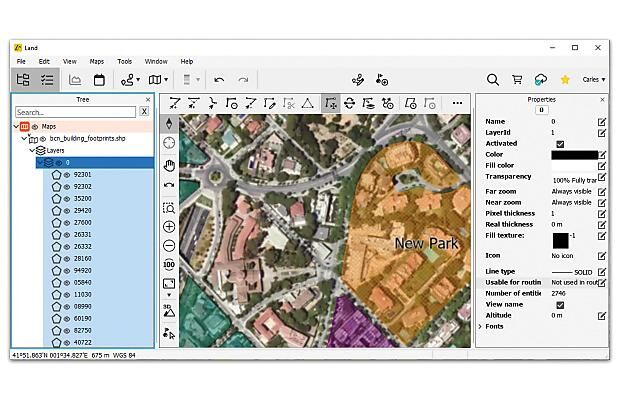
Task: Select the hand pan tool
Action: click(x=169, y=165)
